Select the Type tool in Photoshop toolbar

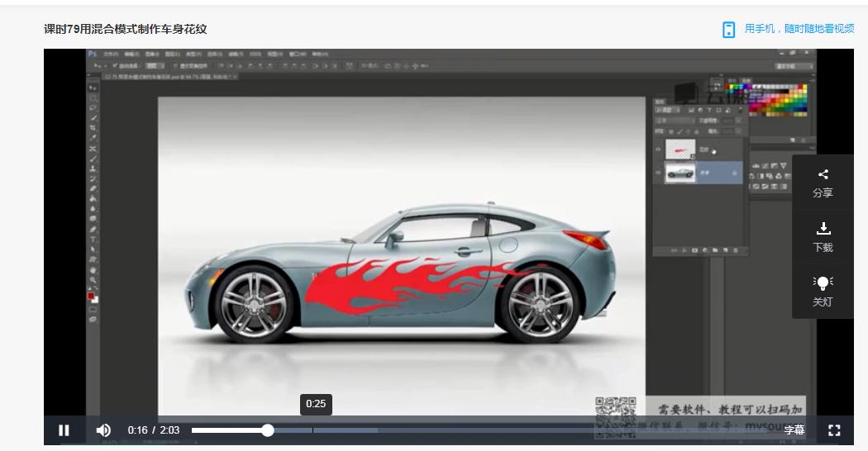[x=93, y=240]
